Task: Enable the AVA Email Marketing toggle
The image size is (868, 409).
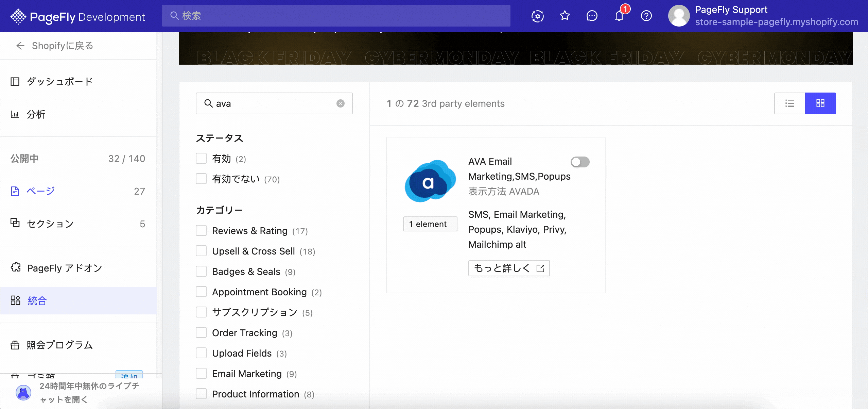Action: click(x=580, y=162)
